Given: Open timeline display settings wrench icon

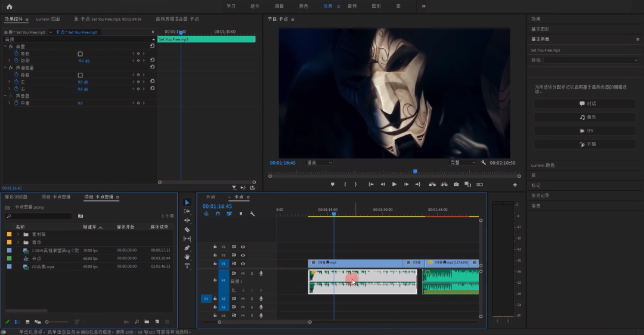Looking at the screenshot, I should [252, 213].
